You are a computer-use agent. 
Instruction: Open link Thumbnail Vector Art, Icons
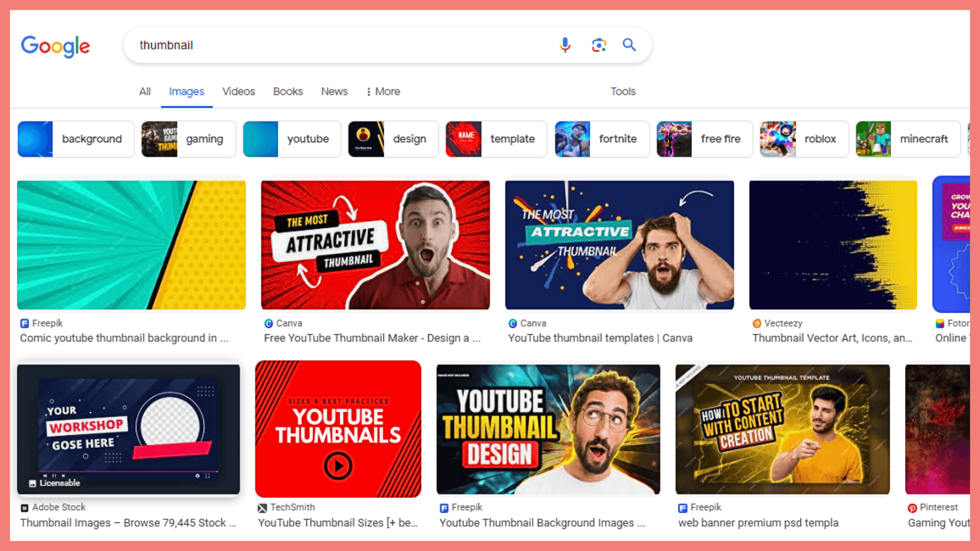pos(832,338)
